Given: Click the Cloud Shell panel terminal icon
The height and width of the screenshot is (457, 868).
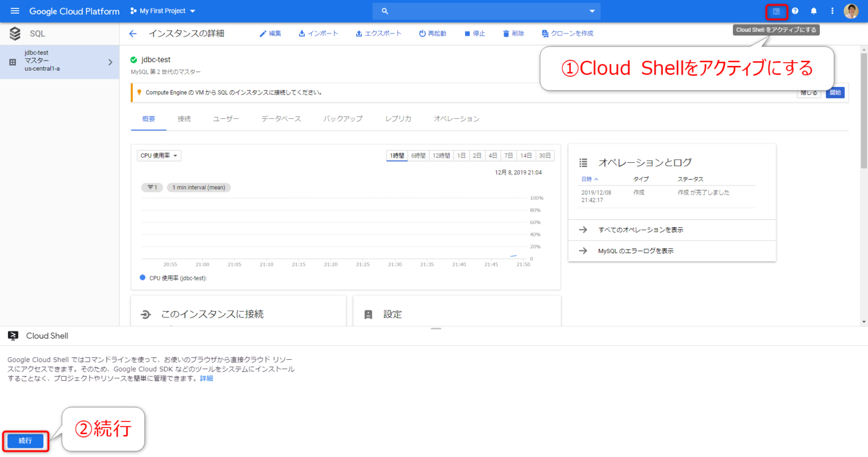Looking at the screenshot, I should click(13, 335).
